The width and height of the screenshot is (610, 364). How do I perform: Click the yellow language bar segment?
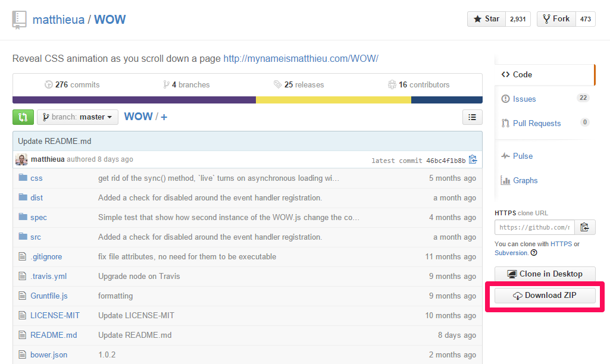[333, 100]
